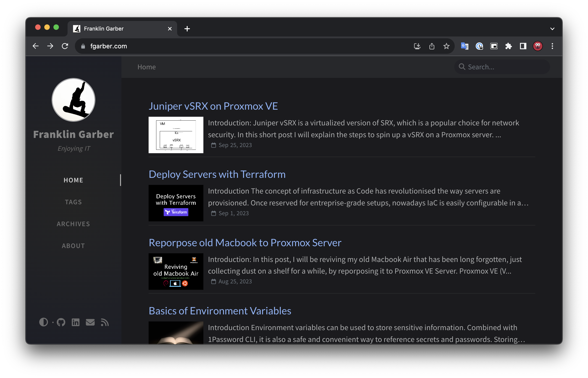Open the Chrome three-dot menu
The width and height of the screenshot is (588, 378).
(552, 46)
